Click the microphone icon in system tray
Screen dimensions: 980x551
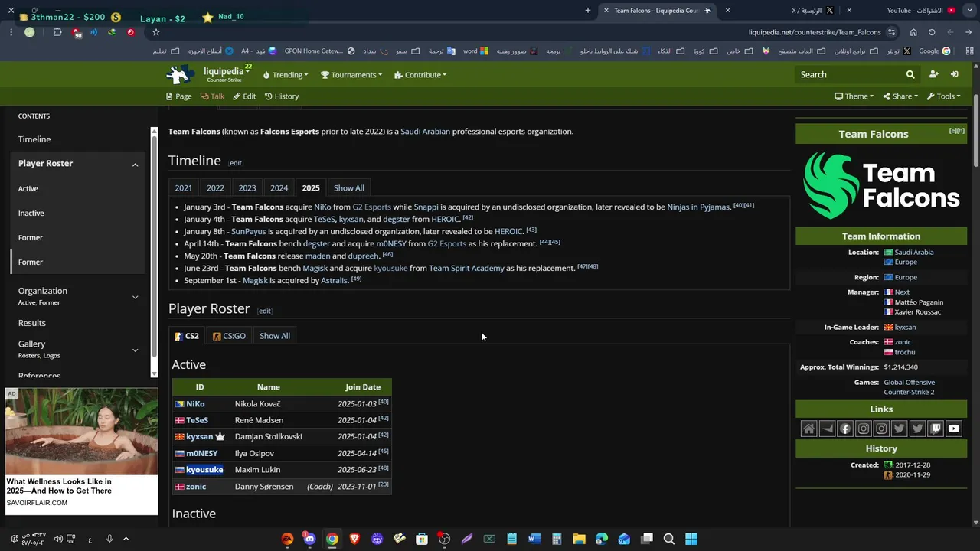tap(109, 539)
